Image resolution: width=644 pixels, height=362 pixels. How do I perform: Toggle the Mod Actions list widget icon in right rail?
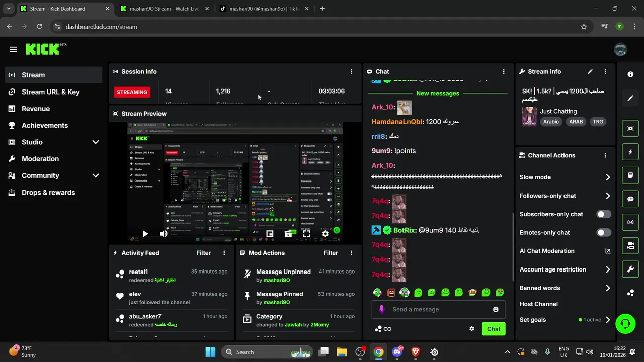[x=630, y=175]
